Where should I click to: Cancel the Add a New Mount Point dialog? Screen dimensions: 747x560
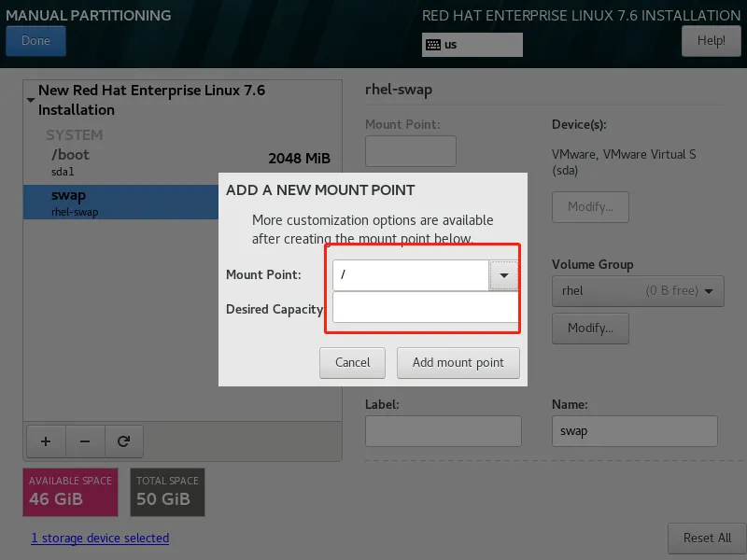(352, 363)
